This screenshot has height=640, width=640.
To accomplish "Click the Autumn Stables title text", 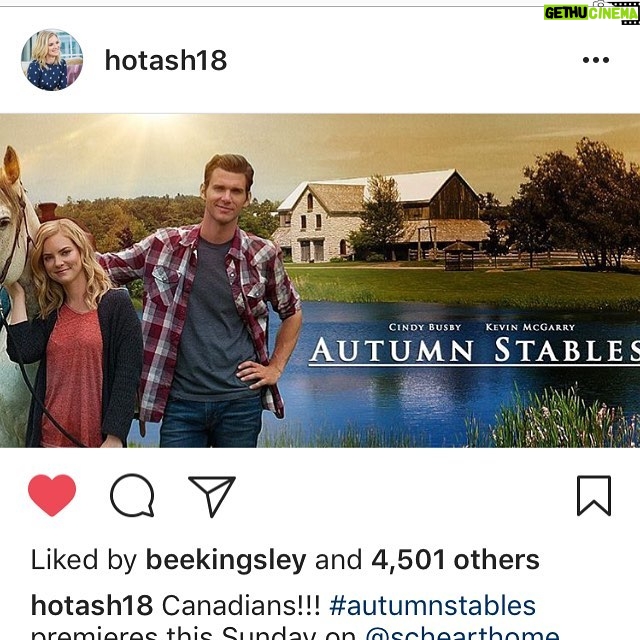I will click(x=474, y=350).
